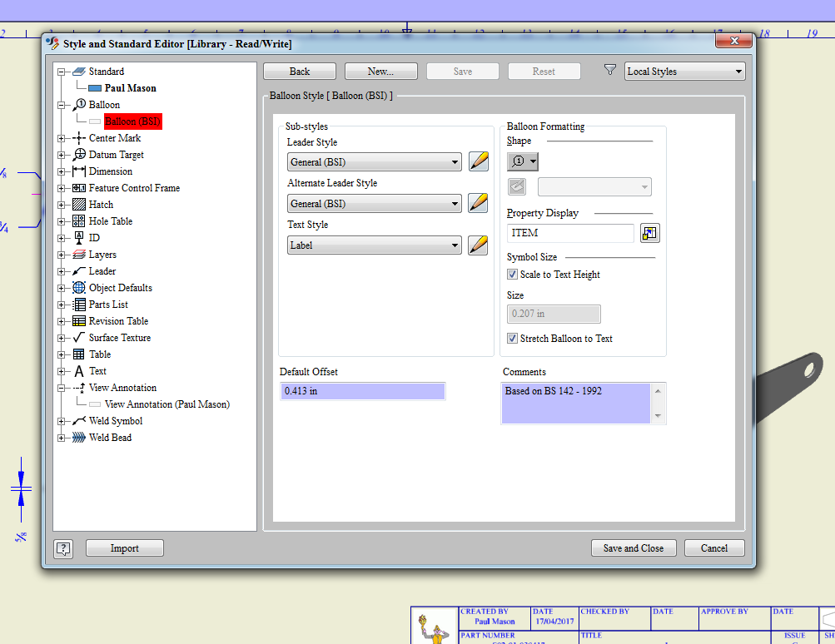Open the Property Display browse icon

coord(649,233)
